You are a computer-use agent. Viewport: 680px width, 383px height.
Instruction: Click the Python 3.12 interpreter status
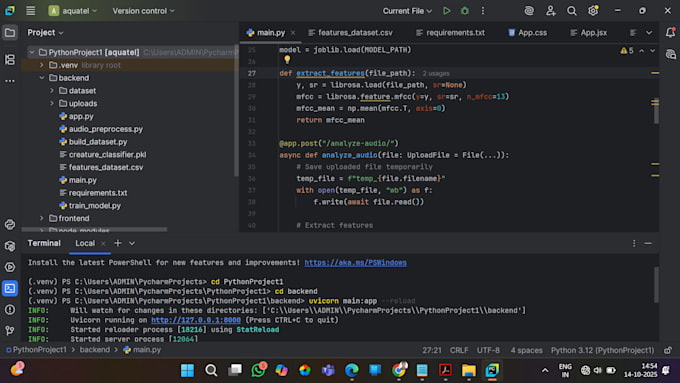602,350
